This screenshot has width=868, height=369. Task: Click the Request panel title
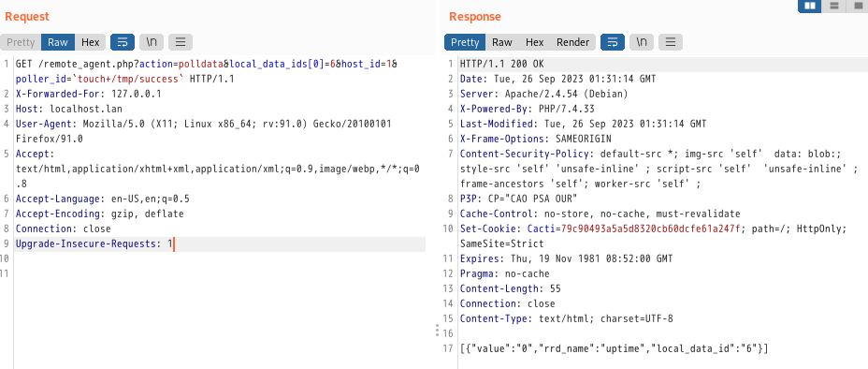pos(27,17)
